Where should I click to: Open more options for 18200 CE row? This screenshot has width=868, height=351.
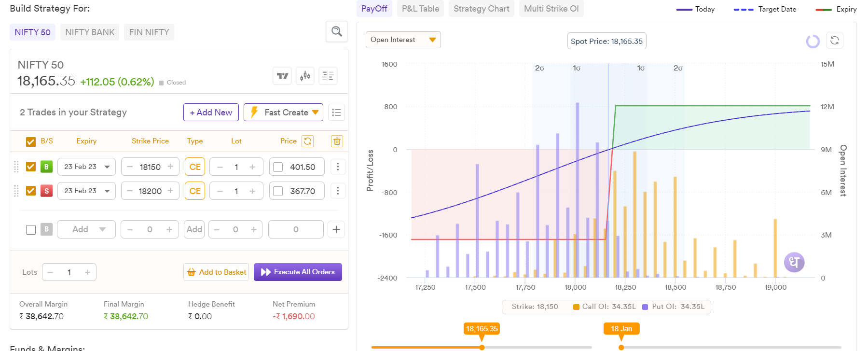click(x=338, y=191)
